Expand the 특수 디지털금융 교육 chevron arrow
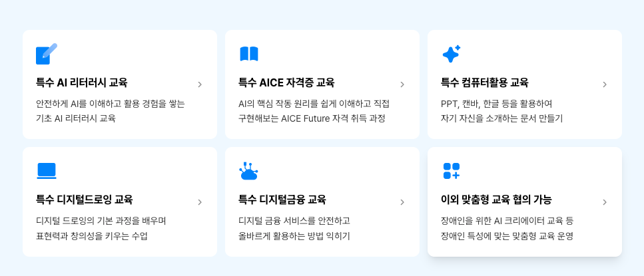 pos(402,202)
